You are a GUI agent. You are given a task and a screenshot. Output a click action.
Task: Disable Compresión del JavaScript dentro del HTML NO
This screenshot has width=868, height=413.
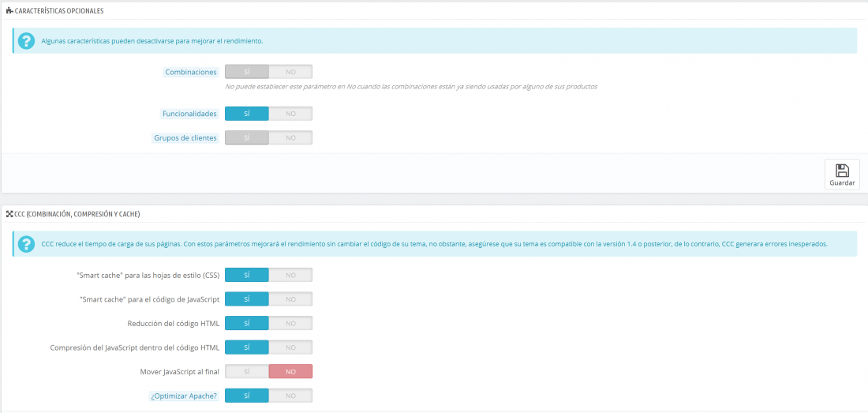pos(290,347)
